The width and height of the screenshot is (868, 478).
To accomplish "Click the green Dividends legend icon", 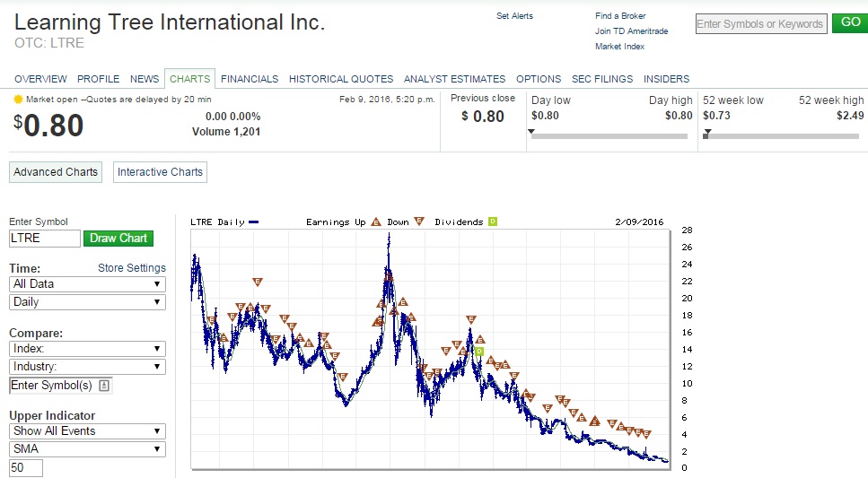I will point(493,222).
